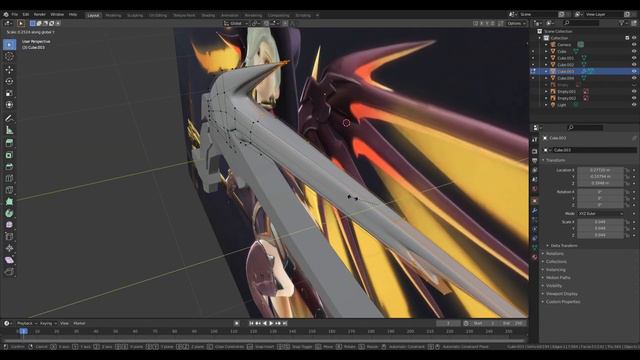Activate the Spin tool

tap(9, 213)
